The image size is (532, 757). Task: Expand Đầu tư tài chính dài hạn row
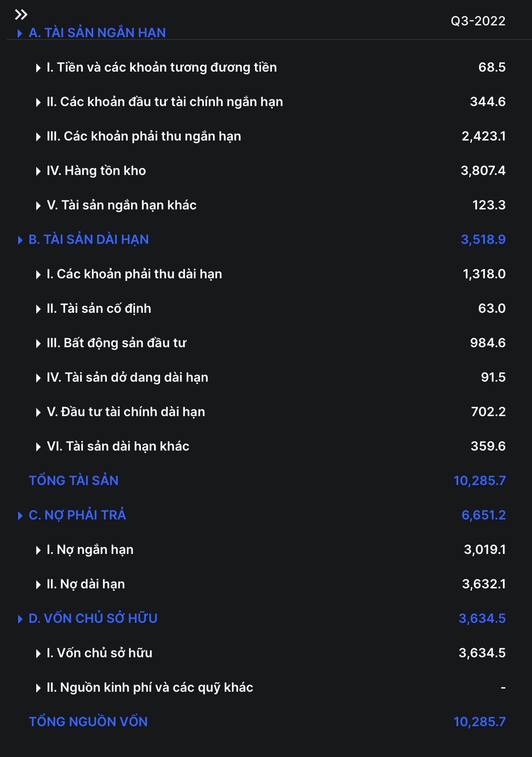[x=38, y=412]
